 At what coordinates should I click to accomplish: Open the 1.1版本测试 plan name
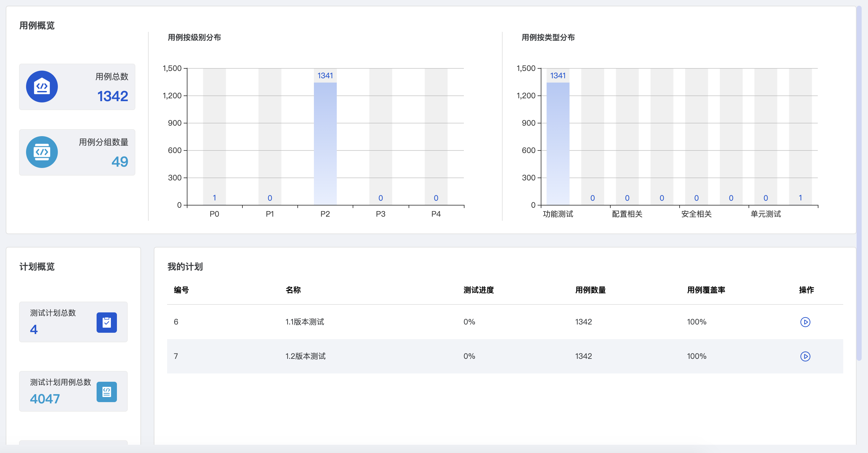click(305, 322)
